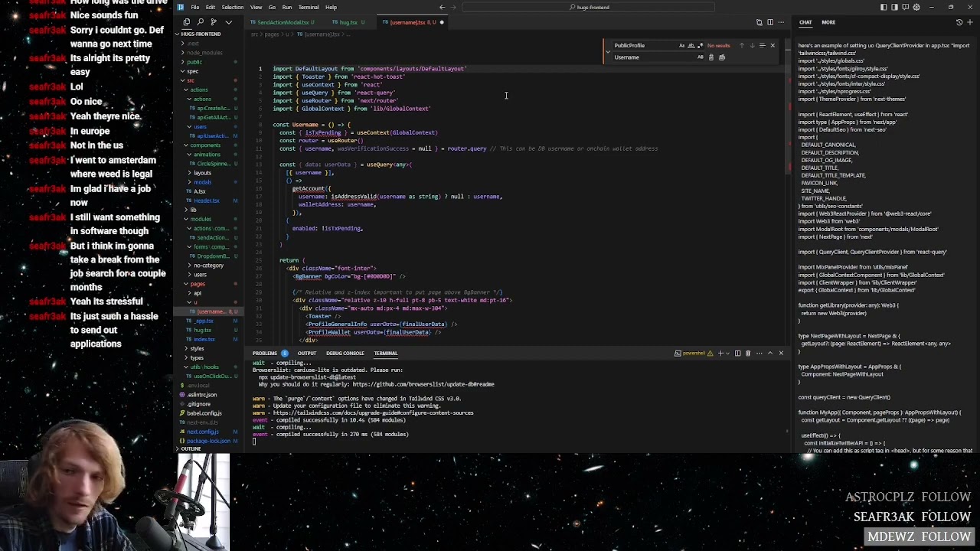This screenshot has height=551, width=980.
Task: Open the Help menu
Action: 331,7
